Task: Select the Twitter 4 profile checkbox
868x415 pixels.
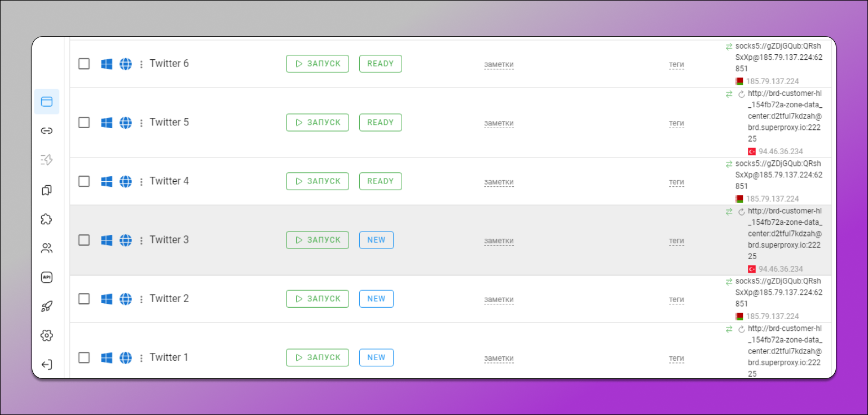Action: coord(84,181)
